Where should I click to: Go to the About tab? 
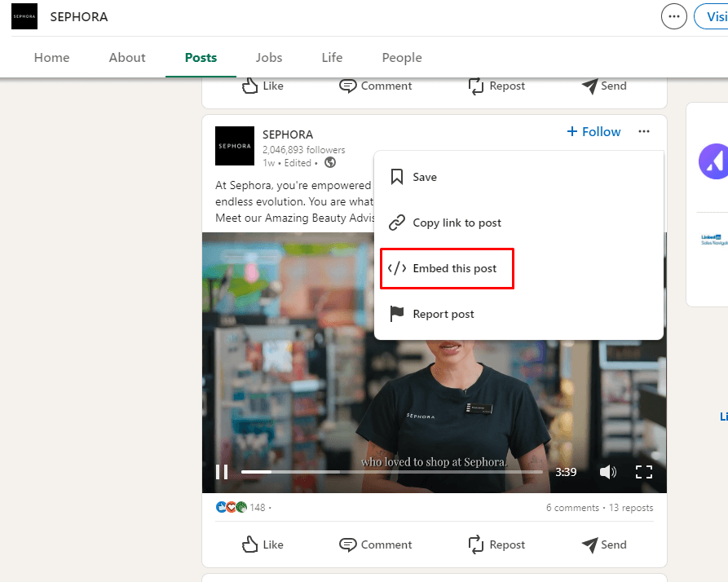[127, 58]
